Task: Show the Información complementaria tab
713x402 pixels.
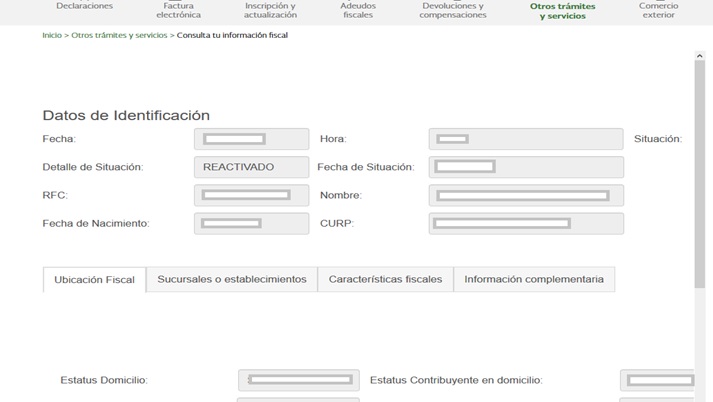Action: pyautogui.click(x=534, y=279)
